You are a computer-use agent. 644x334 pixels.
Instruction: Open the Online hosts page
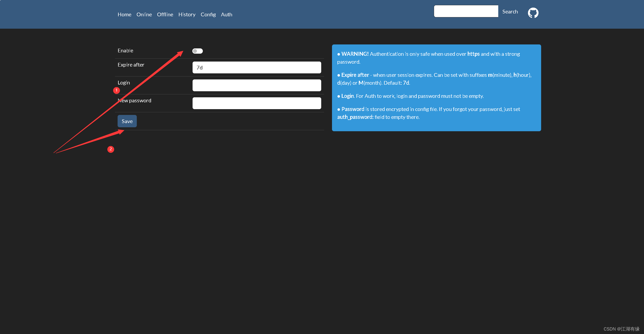tap(144, 14)
